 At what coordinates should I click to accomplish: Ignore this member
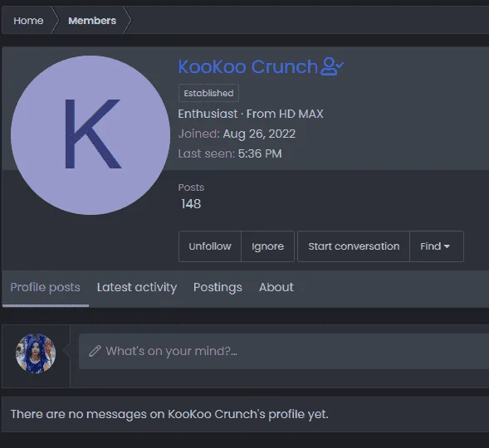coord(267,246)
